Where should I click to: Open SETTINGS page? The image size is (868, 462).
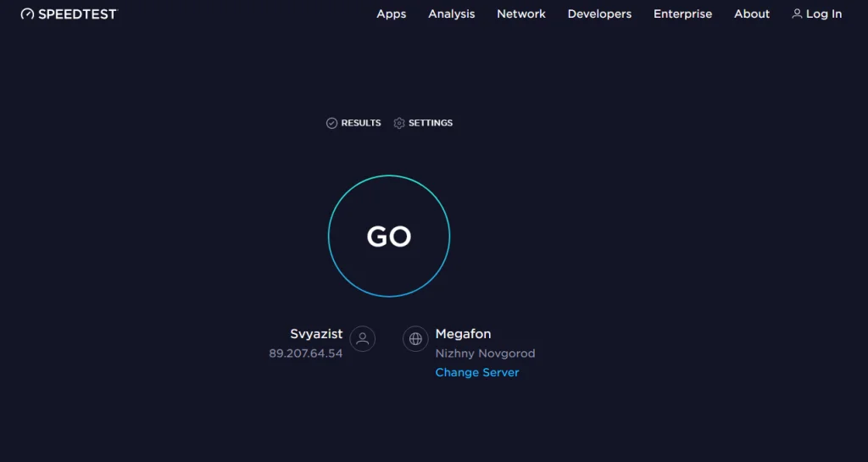pyautogui.click(x=423, y=123)
